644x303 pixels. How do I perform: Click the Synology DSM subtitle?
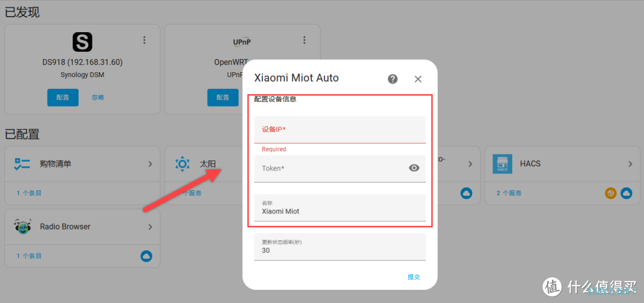(82, 75)
